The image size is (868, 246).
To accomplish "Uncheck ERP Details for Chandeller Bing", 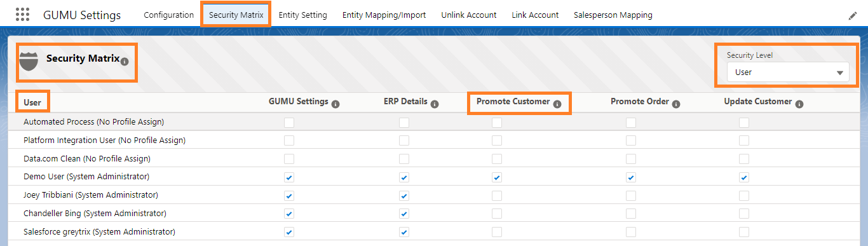I will pos(404,214).
